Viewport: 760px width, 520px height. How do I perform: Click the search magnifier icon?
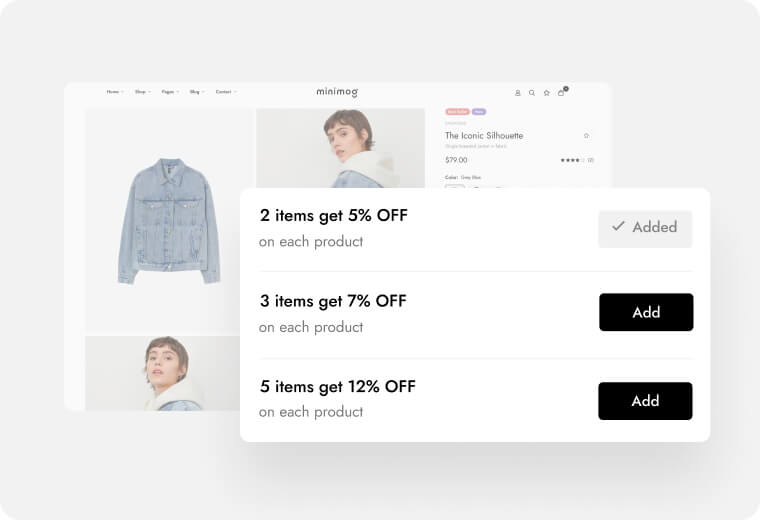[x=532, y=93]
